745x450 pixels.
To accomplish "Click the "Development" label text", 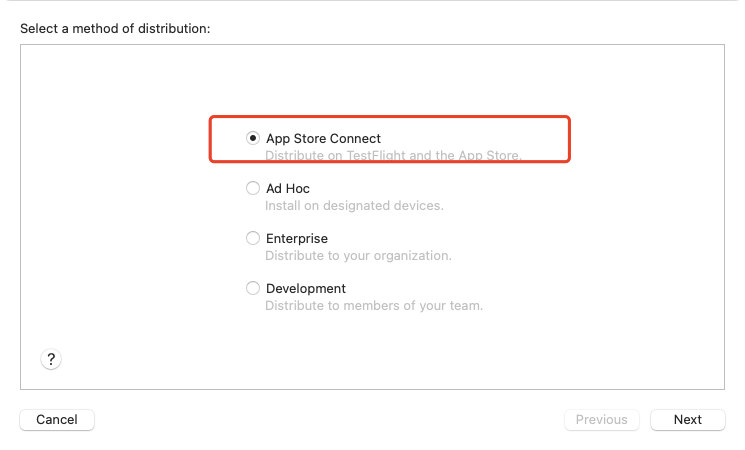I will (306, 288).
